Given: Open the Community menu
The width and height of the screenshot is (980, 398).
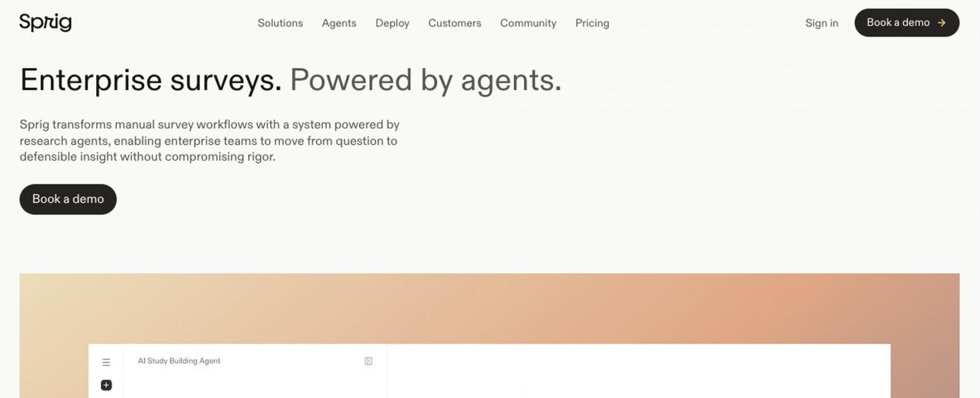Looking at the screenshot, I should (528, 23).
